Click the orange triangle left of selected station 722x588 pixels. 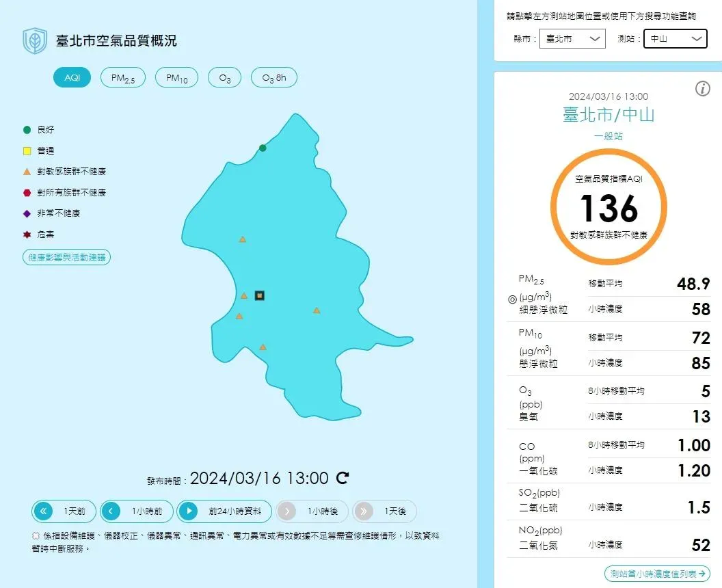(244, 295)
